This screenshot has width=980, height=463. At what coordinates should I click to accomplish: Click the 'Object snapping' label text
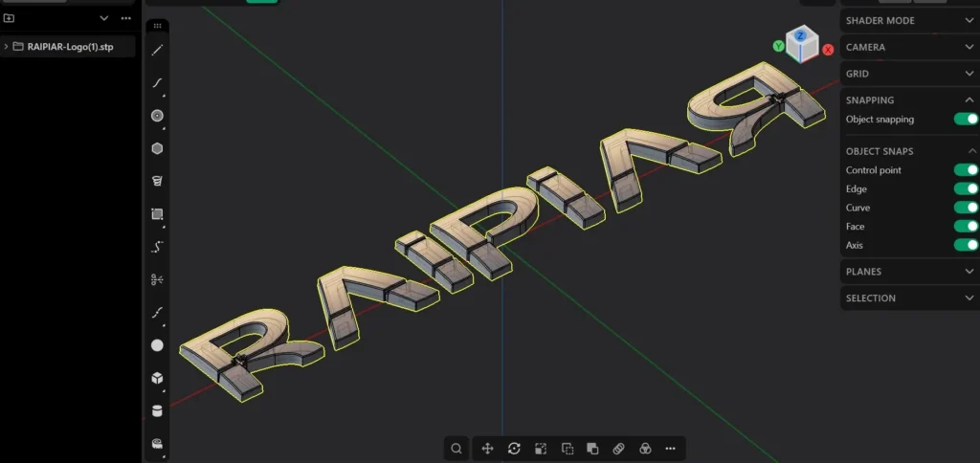pos(880,120)
